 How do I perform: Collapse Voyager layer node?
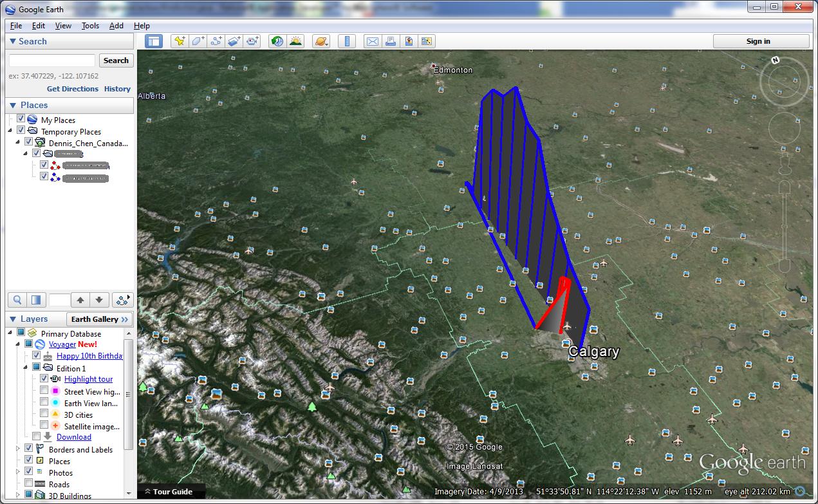[x=18, y=344]
